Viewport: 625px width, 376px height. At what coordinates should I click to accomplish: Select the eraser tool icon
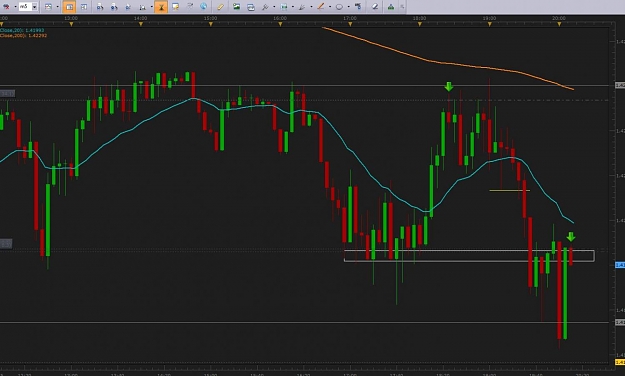tap(375, 6)
